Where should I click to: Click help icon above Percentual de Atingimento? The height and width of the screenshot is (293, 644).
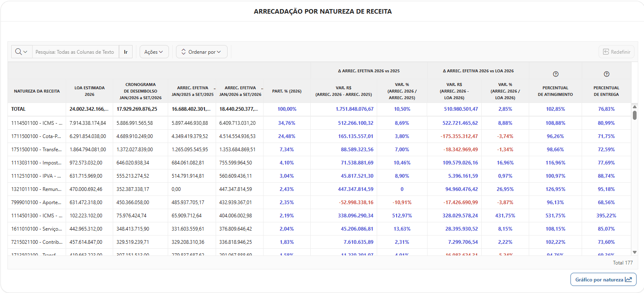pyautogui.click(x=556, y=74)
